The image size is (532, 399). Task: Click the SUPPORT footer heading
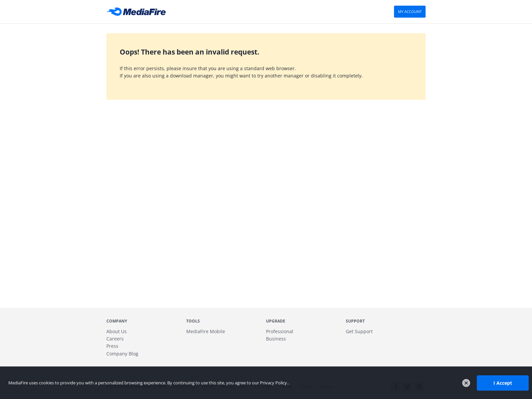355,321
